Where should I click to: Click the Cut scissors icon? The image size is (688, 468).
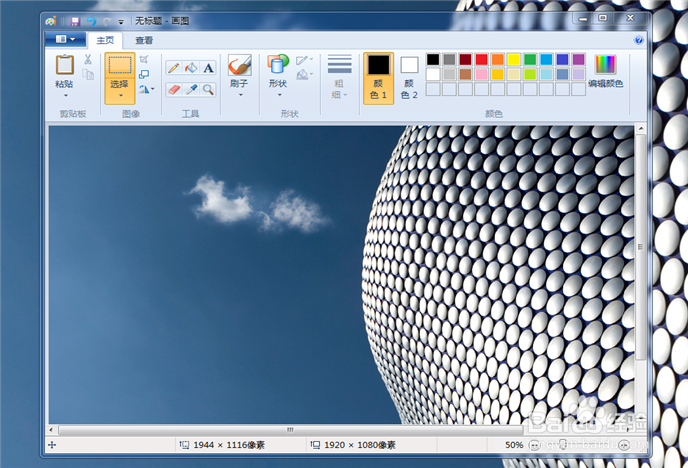coord(88,59)
